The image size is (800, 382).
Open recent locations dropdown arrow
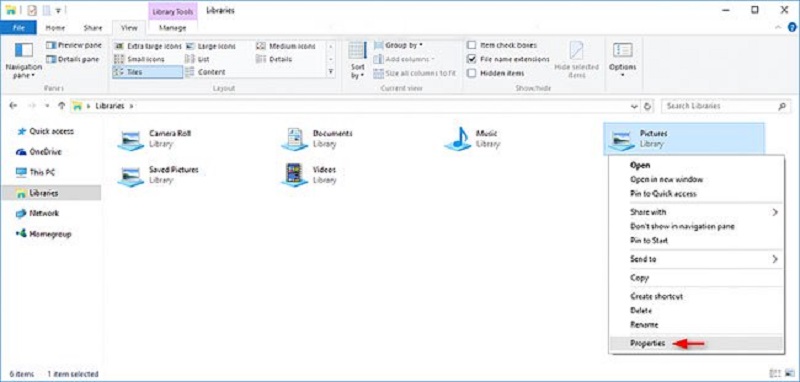coord(47,106)
